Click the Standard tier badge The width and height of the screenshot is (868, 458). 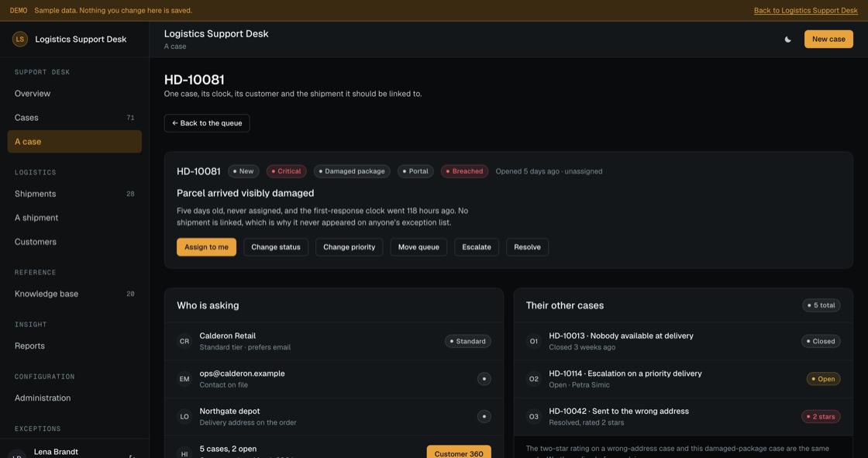468,341
